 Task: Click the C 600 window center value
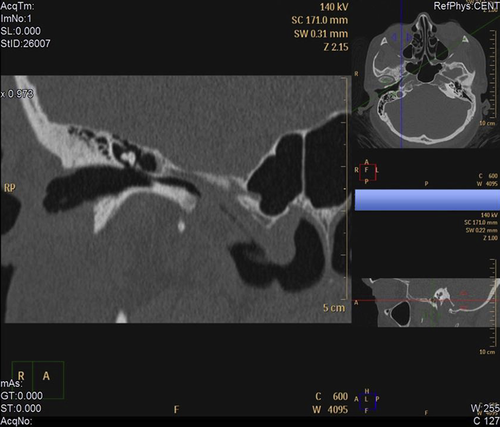[331, 396]
